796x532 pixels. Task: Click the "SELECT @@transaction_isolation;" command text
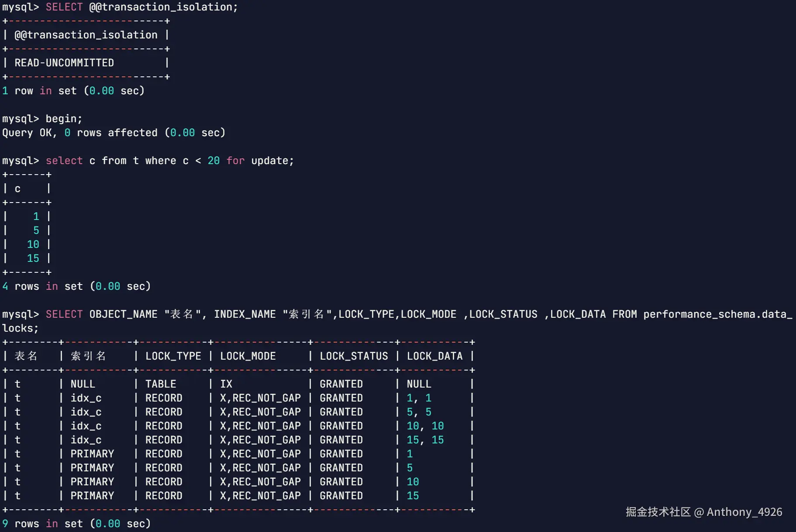[x=141, y=7]
